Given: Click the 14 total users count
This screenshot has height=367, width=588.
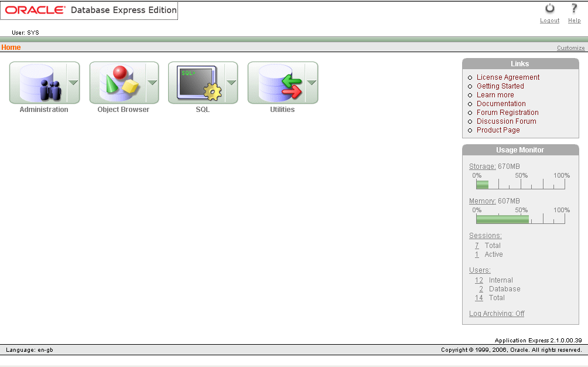Looking at the screenshot, I should point(479,298).
